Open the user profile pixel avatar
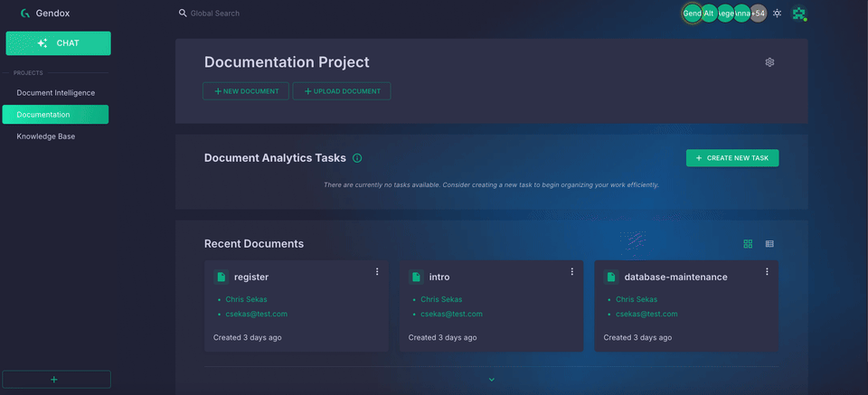 (x=798, y=14)
